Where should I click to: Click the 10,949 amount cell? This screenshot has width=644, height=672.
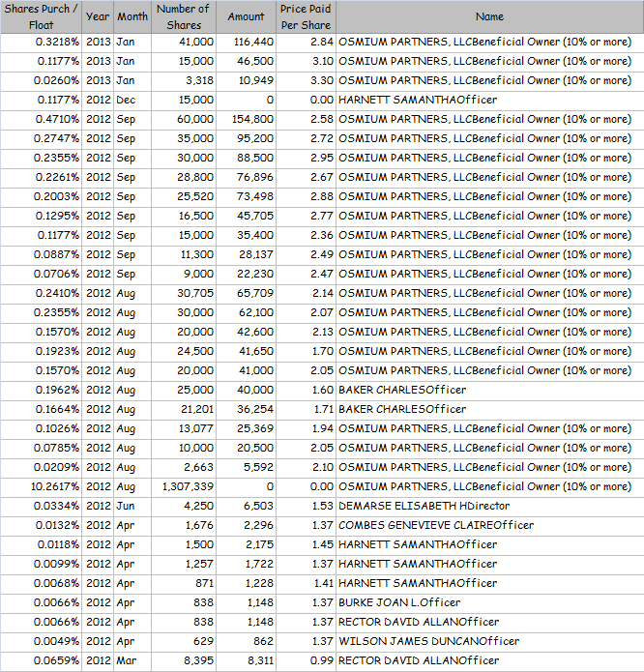click(x=246, y=80)
